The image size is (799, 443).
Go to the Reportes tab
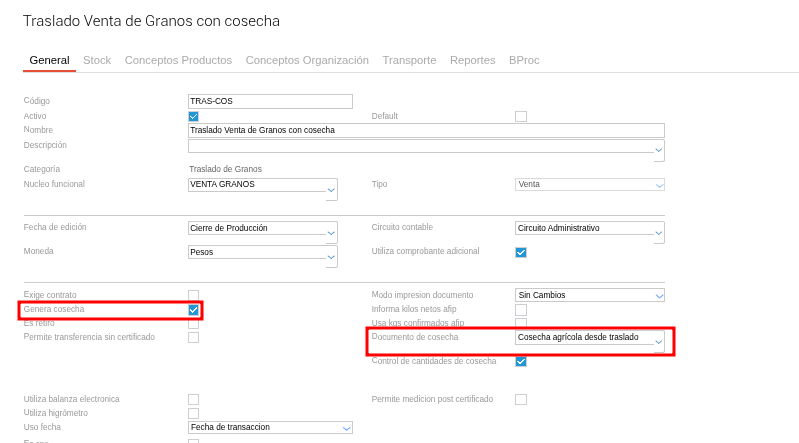[472, 60]
